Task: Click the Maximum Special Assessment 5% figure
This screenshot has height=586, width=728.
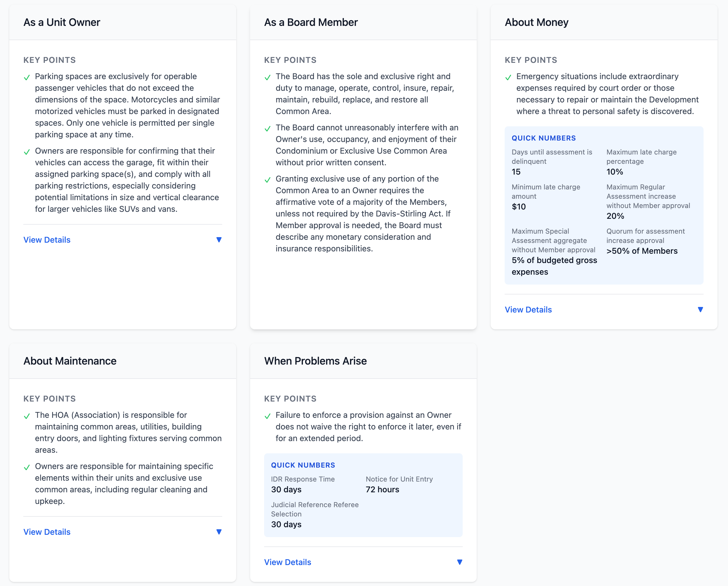Action: (554, 265)
